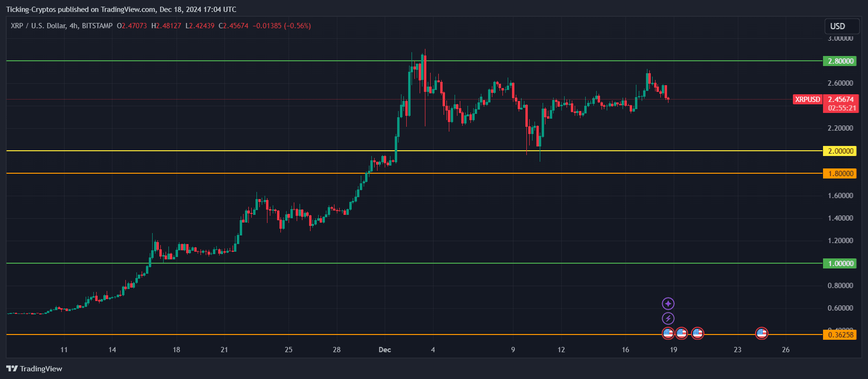Click the date 4 on time axis
The width and height of the screenshot is (868, 379).
(433, 350)
